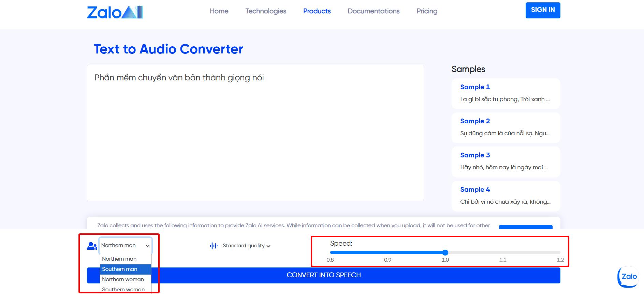Click the voice people icon
The width and height of the screenshot is (644, 294).
click(x=92, y=246)
